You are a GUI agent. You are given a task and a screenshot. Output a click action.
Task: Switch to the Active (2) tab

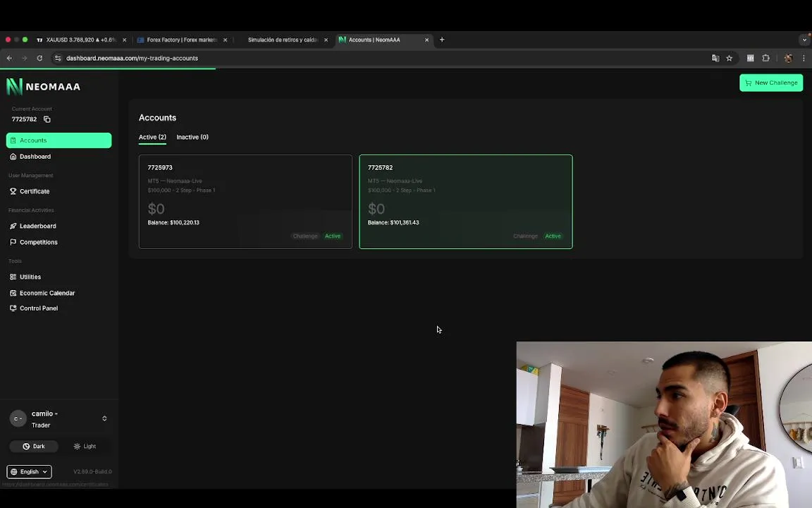[x=152, y=138]
